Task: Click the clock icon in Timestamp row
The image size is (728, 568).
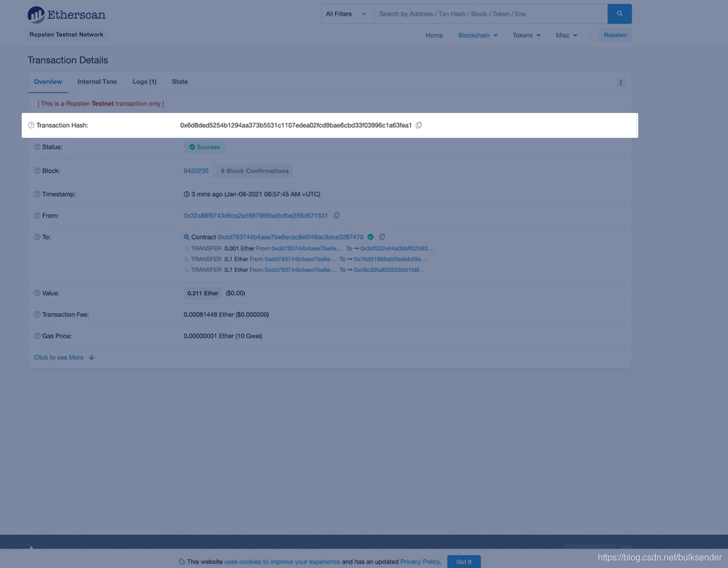Action: point(187,194)
